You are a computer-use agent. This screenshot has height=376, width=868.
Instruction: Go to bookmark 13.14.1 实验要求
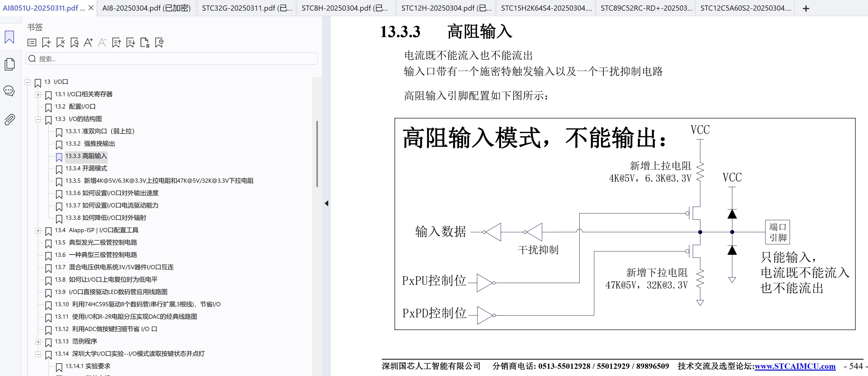click(x=88, y=366)
